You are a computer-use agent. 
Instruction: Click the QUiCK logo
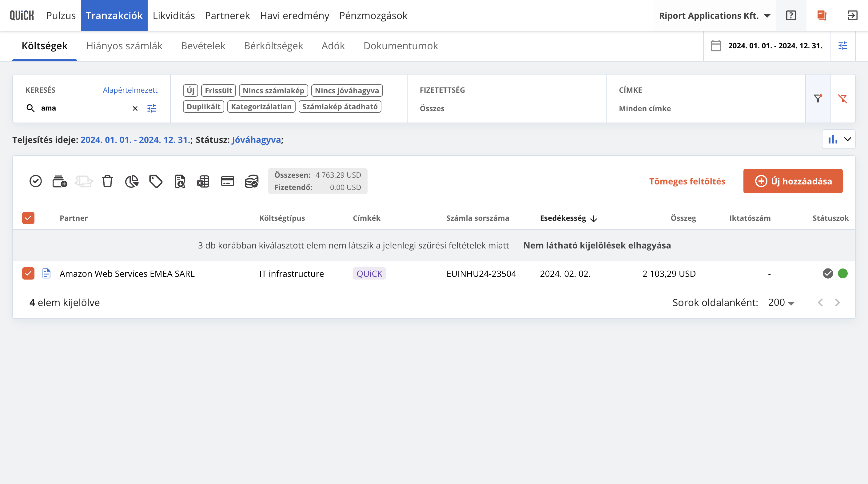22,15
